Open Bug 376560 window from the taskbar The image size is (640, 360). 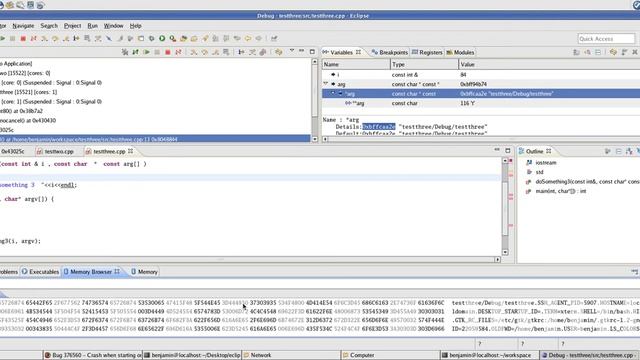tap(92, 355)
